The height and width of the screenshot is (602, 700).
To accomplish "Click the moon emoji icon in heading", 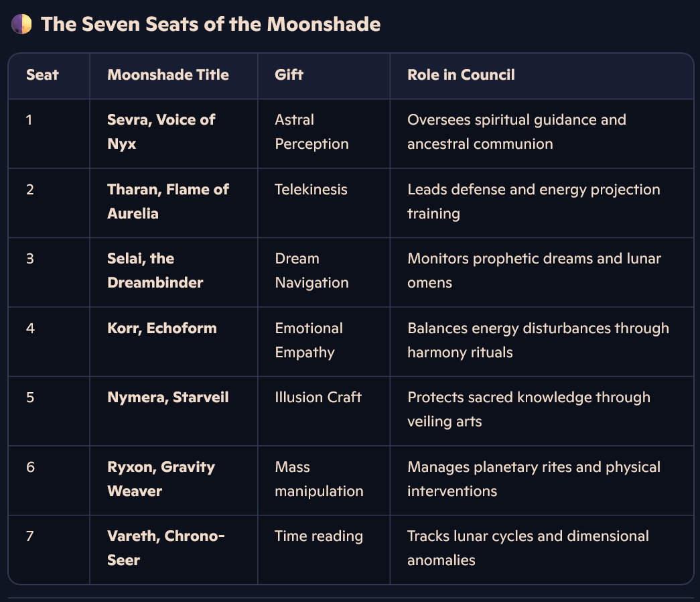I will (x=21, y=25).
